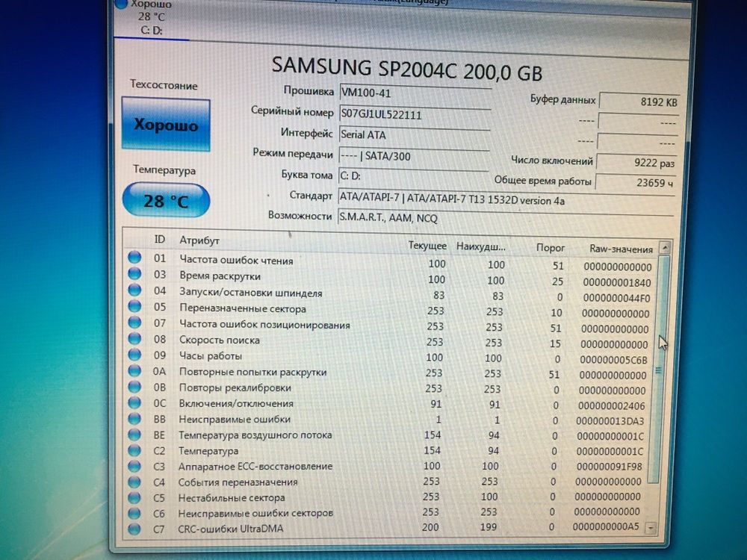This screenshot has width=747, height=560.
Task: Select row CRC-ошибки UltraDMA
Action: tap(386, 528)
